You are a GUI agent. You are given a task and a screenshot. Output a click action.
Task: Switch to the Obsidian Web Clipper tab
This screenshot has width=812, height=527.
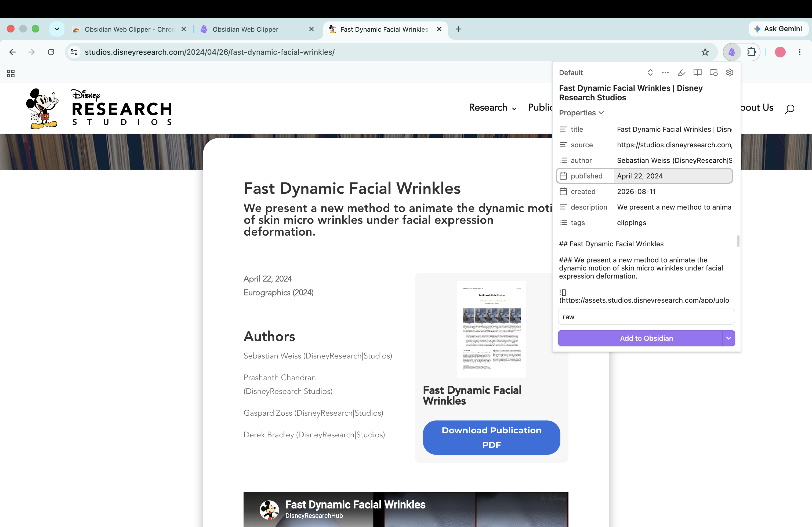[257, 29]
